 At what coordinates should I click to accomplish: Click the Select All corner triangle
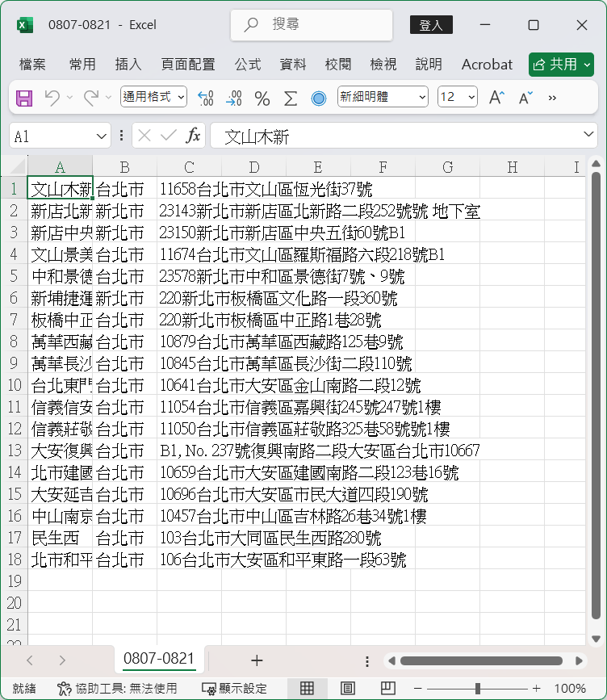pyautogui.click(x=19, y=166)
